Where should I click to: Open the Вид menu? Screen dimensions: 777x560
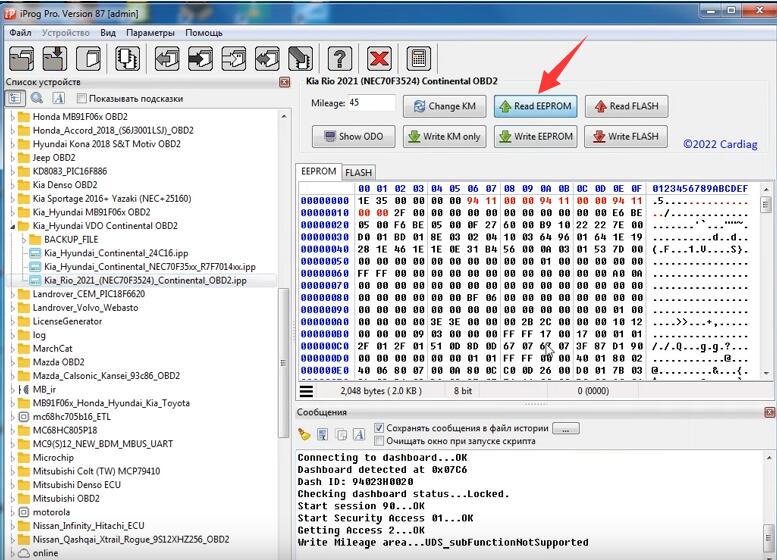click(x=108, y=33)
